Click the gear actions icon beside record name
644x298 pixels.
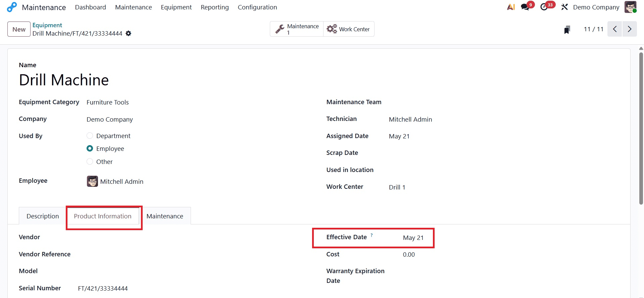128,33
